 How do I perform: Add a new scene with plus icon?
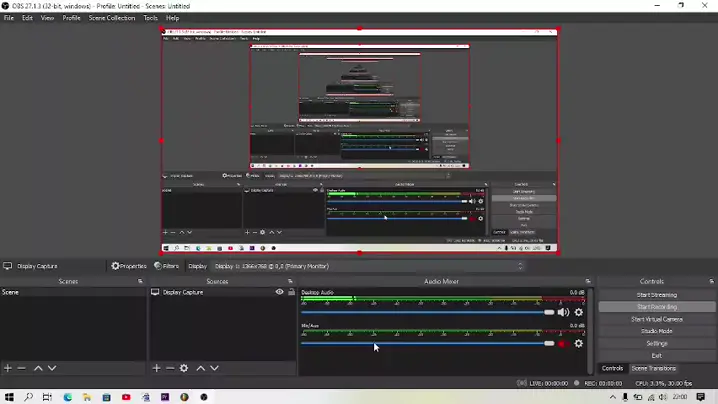coord(8,368)
